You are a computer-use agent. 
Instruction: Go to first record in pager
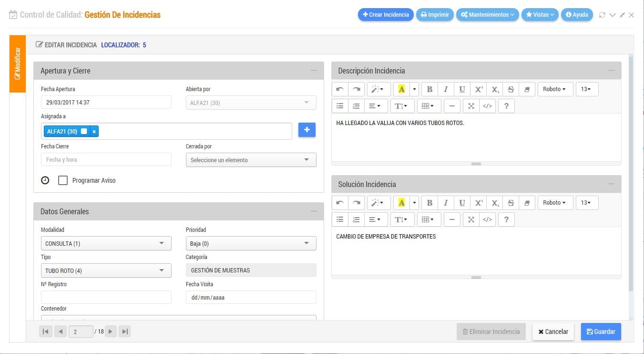(x=45, y=332)
